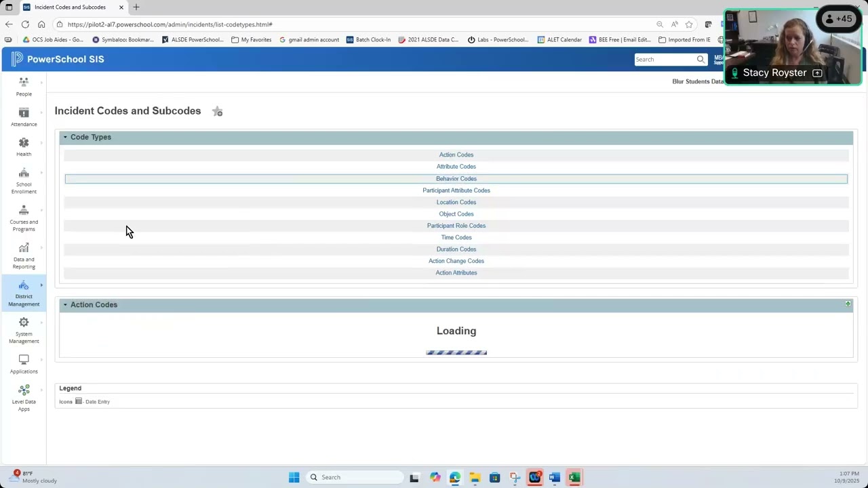The image size is (868, 488).
Task: Click the browser zoom magnifier icon
Action: pos(660,24)
